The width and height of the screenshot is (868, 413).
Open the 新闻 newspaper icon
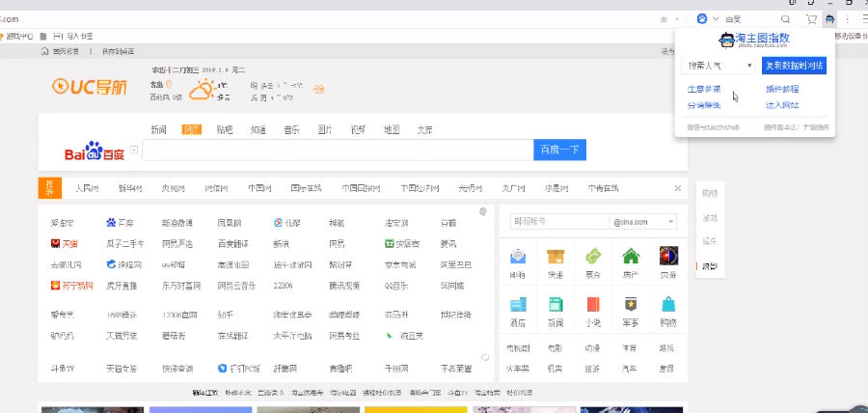556,305
